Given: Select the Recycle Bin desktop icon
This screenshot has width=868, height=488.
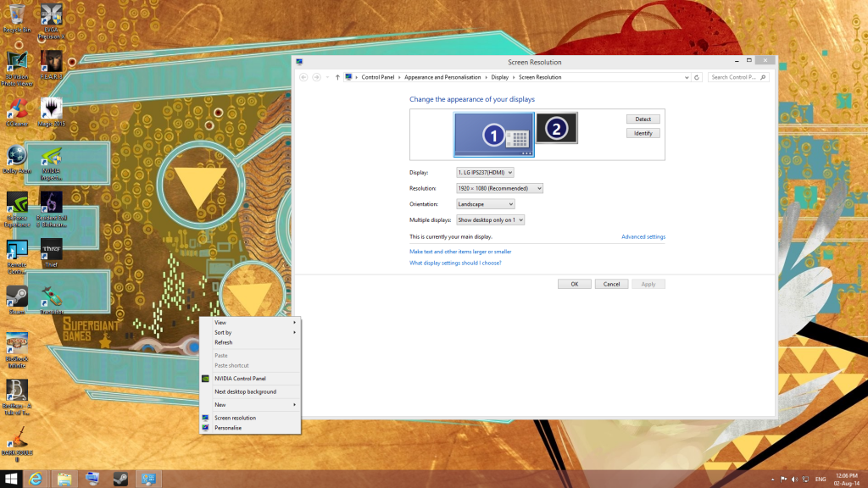Looking at the screenshot, I should [17, 19].
